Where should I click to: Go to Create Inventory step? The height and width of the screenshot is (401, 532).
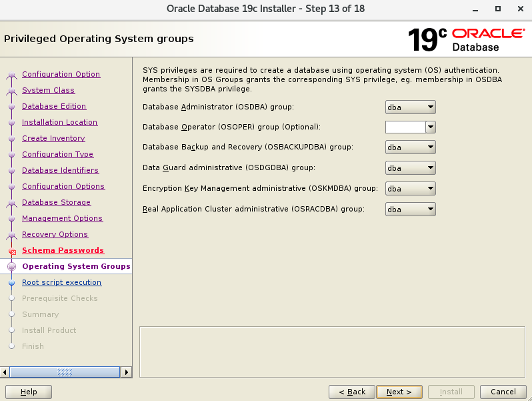click(53, 138)
